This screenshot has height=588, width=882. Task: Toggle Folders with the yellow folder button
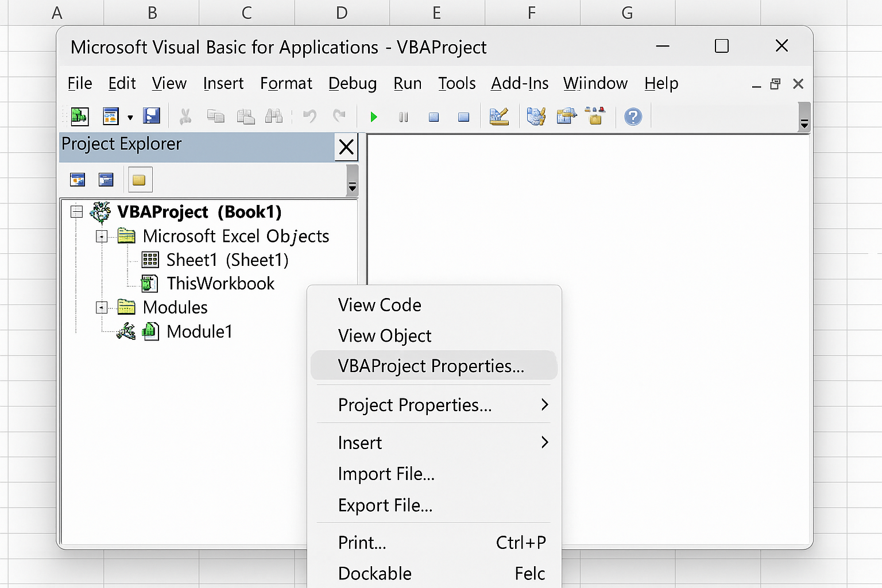click(140, 180)
